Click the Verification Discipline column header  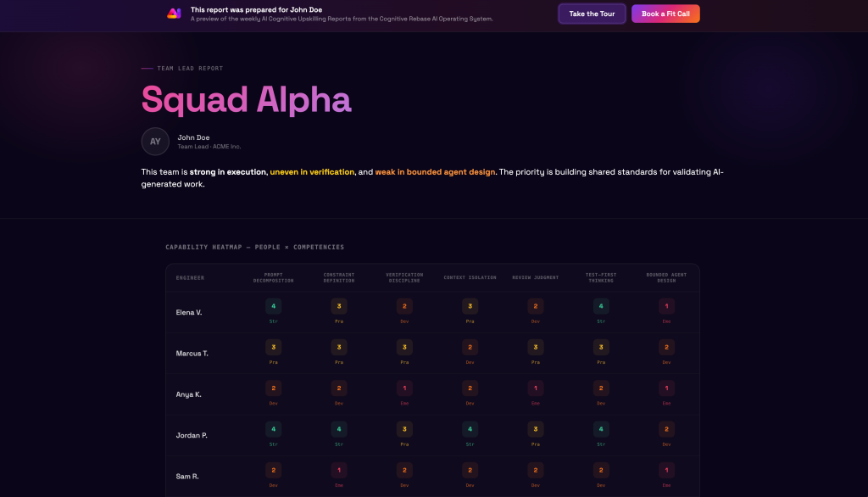point(404,277)
